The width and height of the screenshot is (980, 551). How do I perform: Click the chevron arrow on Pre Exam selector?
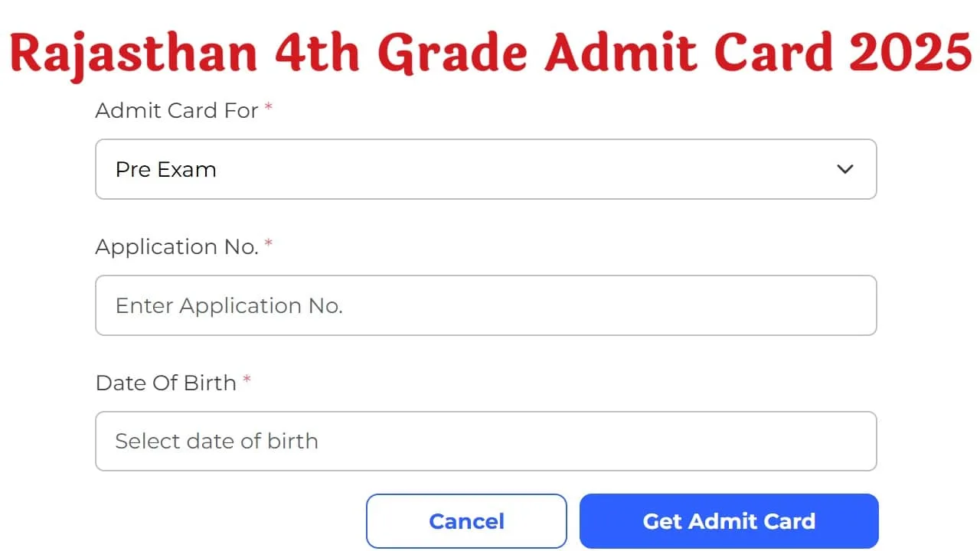[844, 169]
